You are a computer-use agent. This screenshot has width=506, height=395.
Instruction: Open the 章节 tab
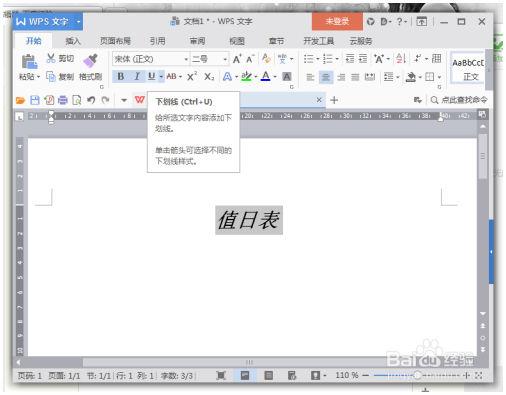point(276,41)
